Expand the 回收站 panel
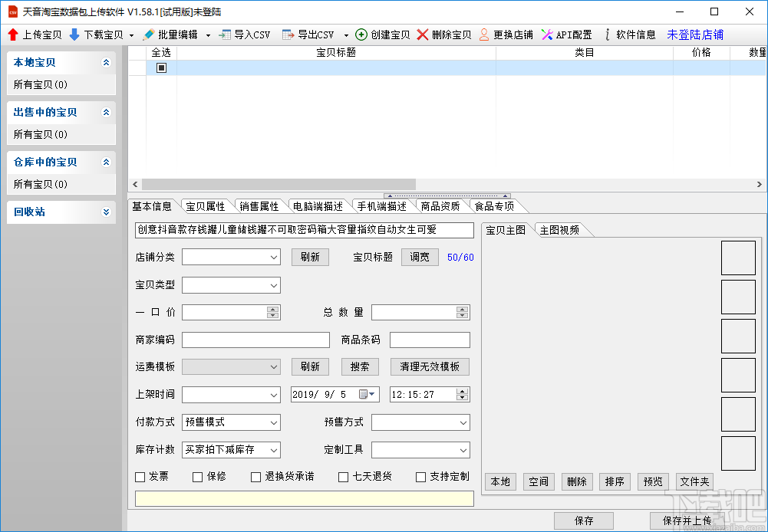 [106, 212]
